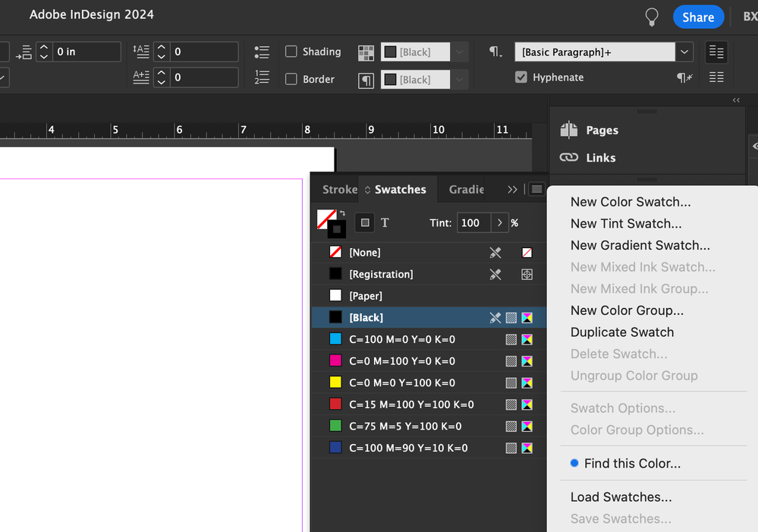
Task: Click the Formatting affects container icon
Action: [364, 222]
